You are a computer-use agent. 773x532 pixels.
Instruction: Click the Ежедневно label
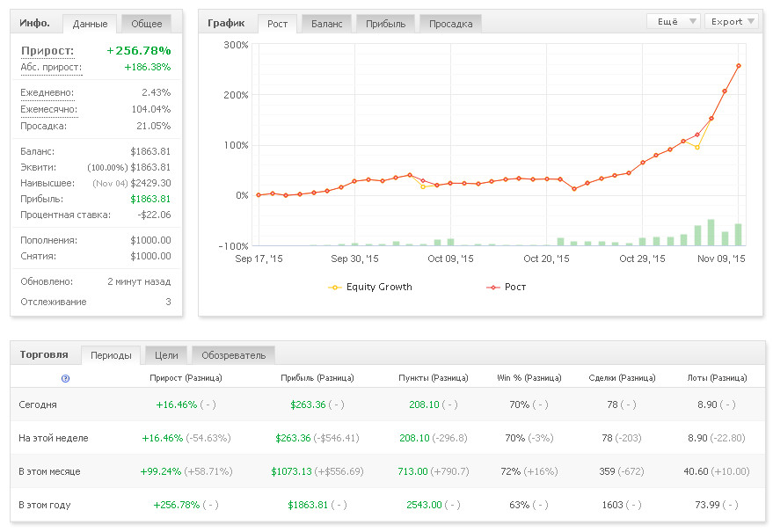[x=47, y=92]
